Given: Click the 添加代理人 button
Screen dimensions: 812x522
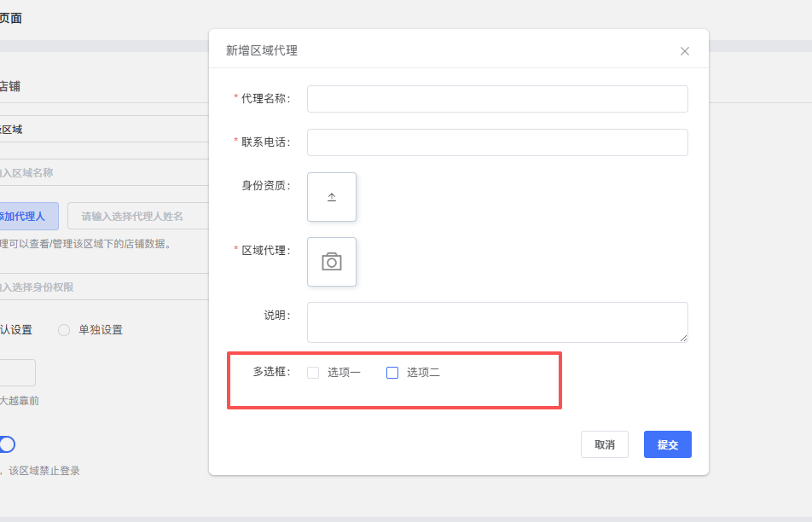Looking at the screenshot, I should [26, 217].
